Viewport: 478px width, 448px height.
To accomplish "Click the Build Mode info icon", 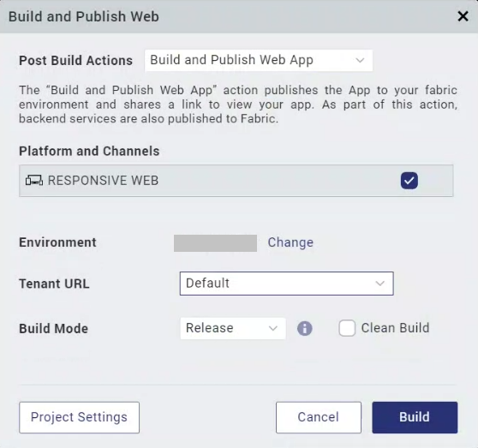I will click(305, 329).
